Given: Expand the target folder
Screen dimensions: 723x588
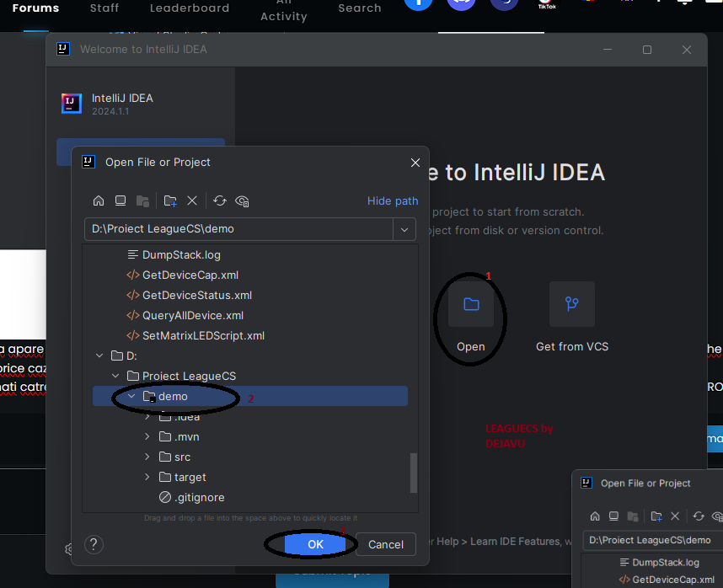Looking at the screenshot, I should coord(147,477).
